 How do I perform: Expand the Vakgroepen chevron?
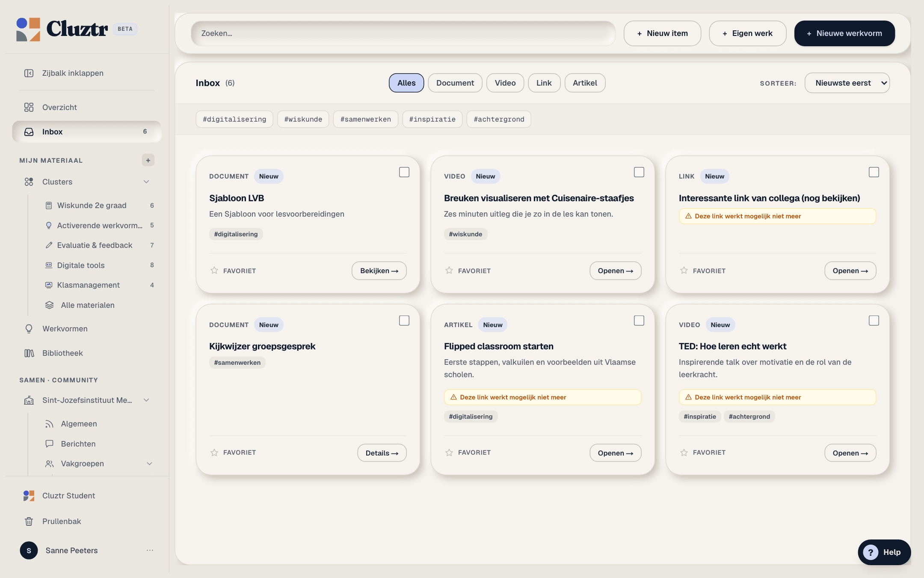tap(150, 464)
